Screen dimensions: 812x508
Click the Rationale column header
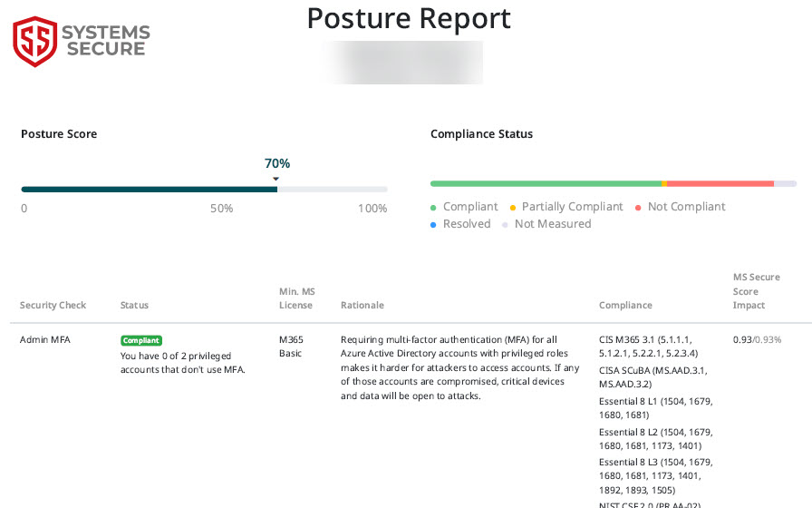[362, 306]
